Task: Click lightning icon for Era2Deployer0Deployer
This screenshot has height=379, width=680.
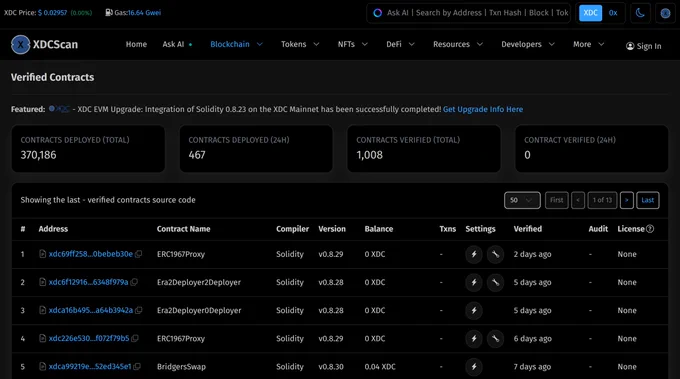Action: 474,310
